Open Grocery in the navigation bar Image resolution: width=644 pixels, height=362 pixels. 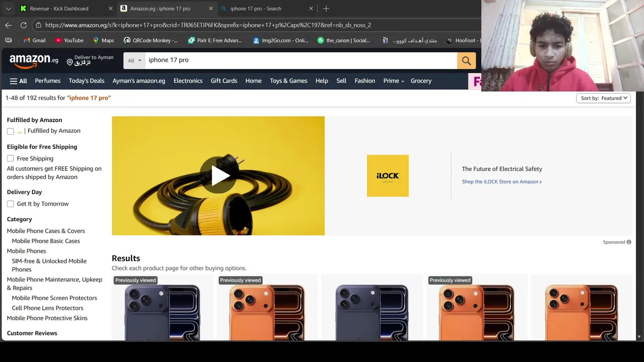(421, 81)
